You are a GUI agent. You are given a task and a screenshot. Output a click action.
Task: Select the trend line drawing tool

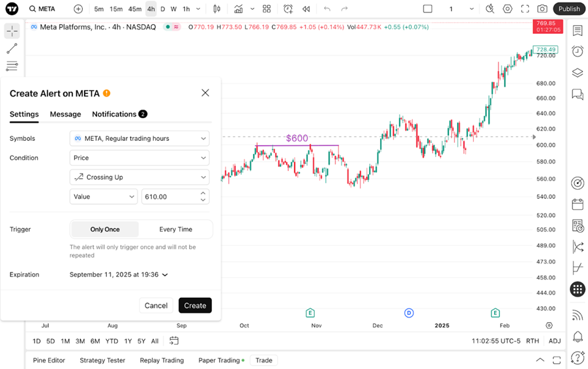12,48
